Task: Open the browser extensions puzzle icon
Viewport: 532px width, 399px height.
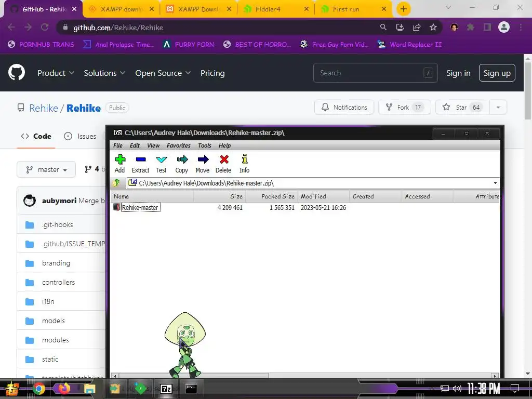Action: 470,27
